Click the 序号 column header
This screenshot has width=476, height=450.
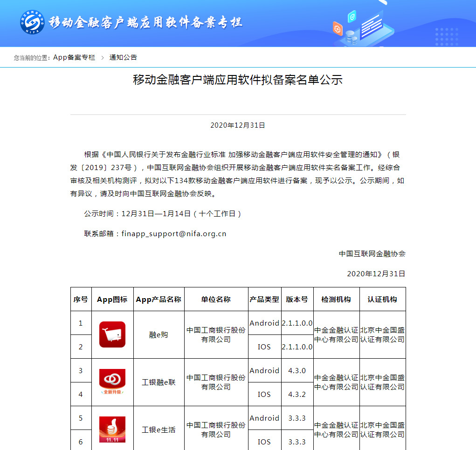tap(81, 299)
